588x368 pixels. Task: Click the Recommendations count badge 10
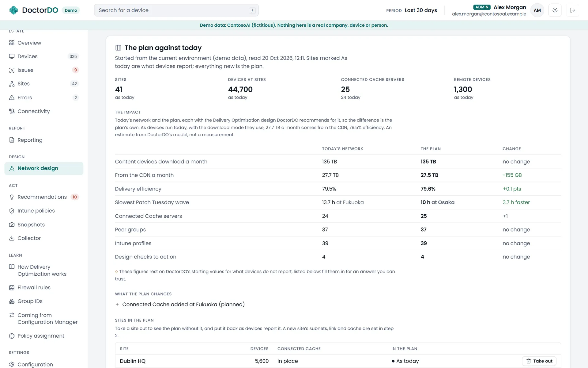(75, 197)
